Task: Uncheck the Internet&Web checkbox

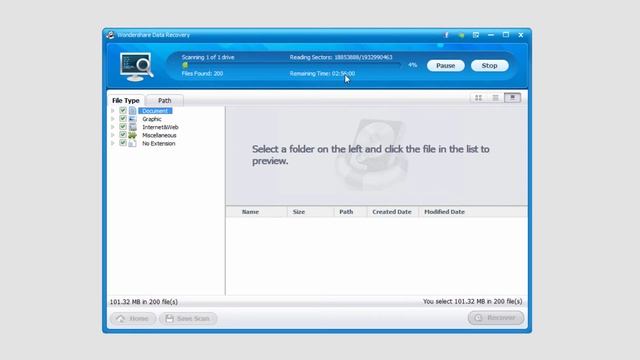Action: (123, 127)
